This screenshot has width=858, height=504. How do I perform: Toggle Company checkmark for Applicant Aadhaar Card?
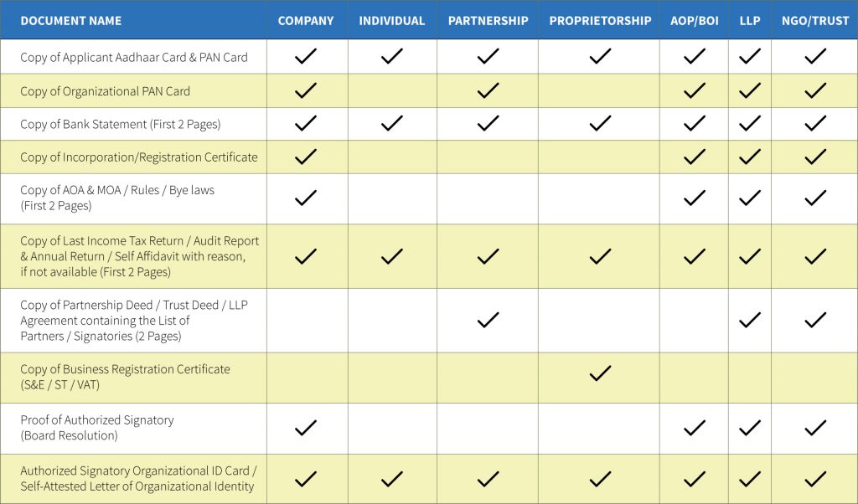306,56
